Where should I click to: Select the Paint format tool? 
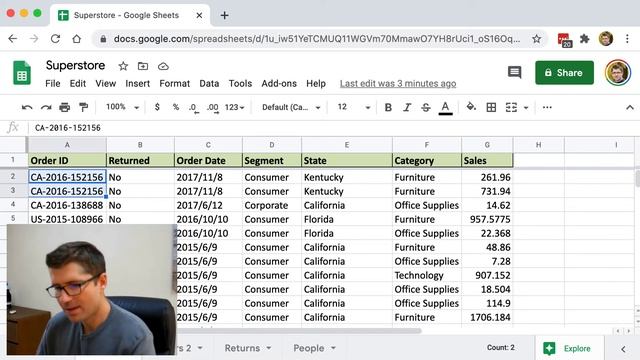[x=84, y=107]
